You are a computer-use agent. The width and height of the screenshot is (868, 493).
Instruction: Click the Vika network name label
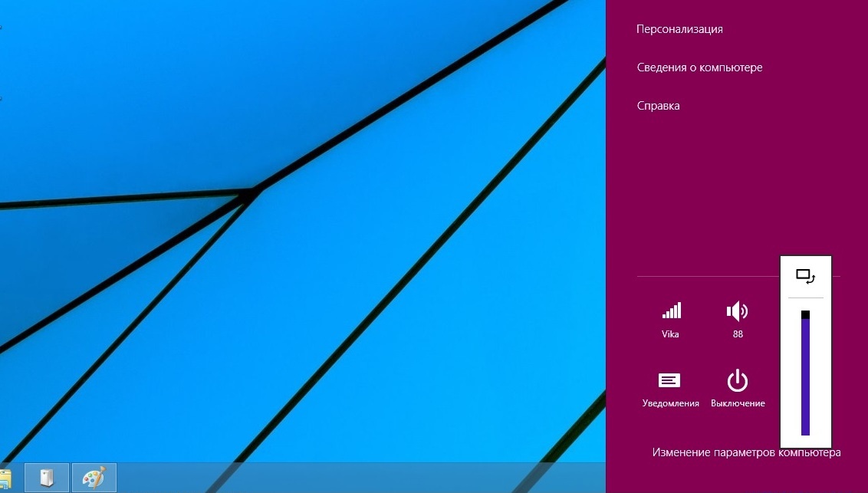click(x=670, y=334)
